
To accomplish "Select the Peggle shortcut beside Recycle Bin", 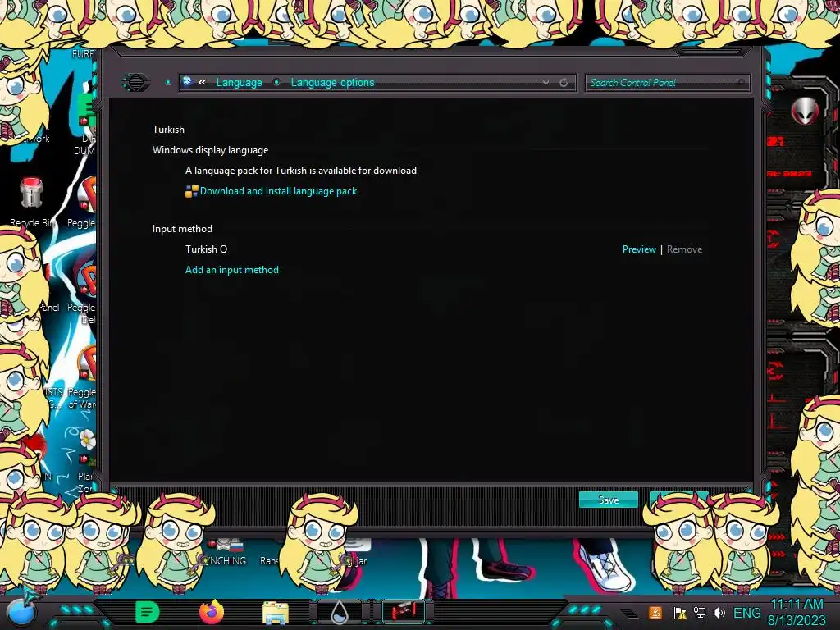I will click(x=84, y=203).
